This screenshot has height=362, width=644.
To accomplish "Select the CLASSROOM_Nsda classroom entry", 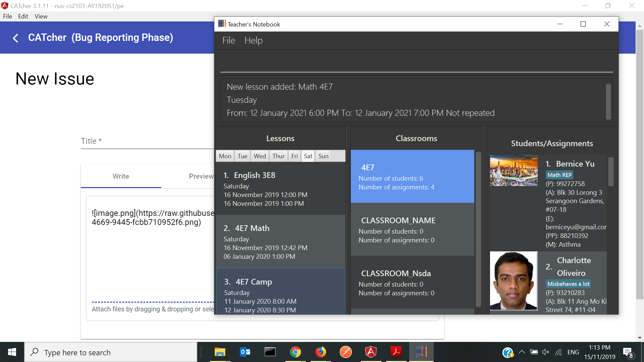I will [412, 282].
